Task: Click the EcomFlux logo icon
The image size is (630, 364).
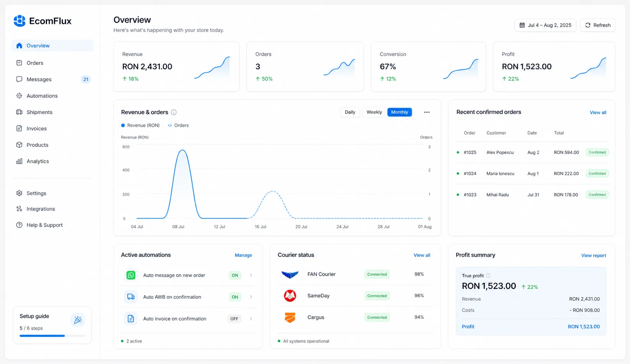Action: [19, 21]
